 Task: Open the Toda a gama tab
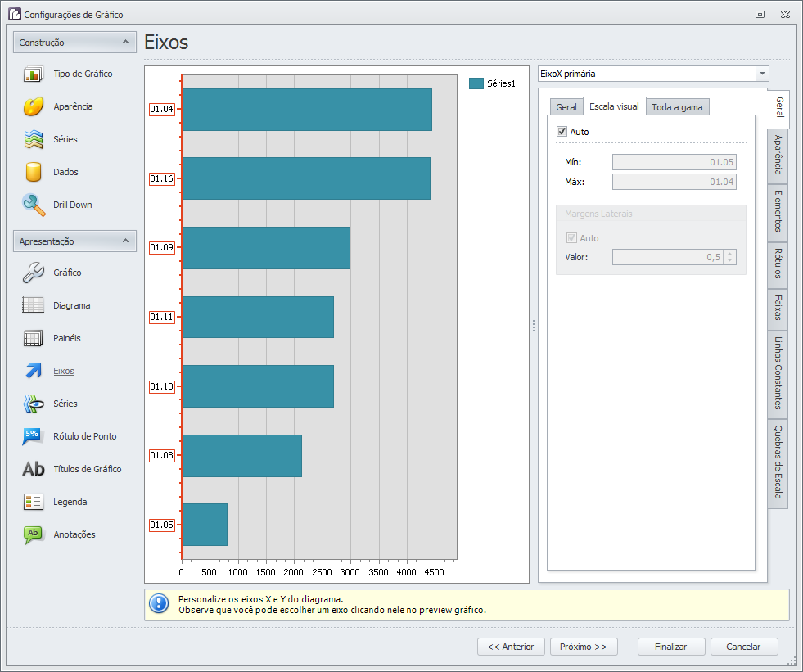pyautogui.click(x=677, y=107)
